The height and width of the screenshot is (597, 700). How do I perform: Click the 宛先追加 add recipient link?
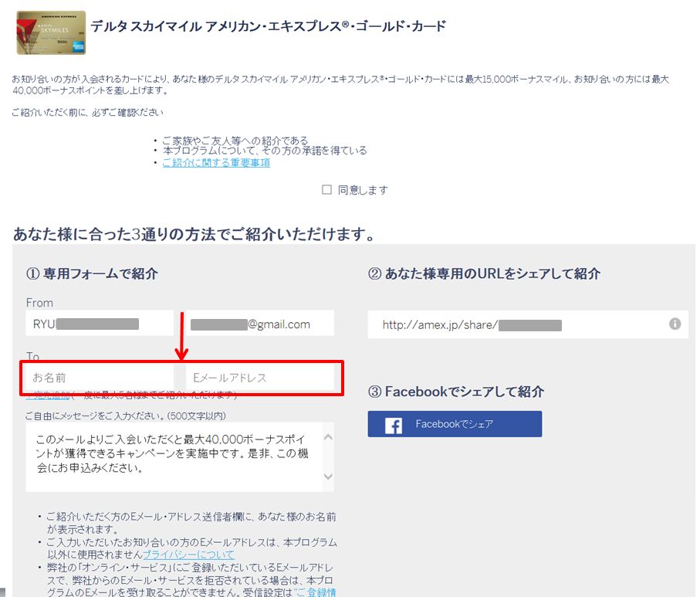pos(48,395)
